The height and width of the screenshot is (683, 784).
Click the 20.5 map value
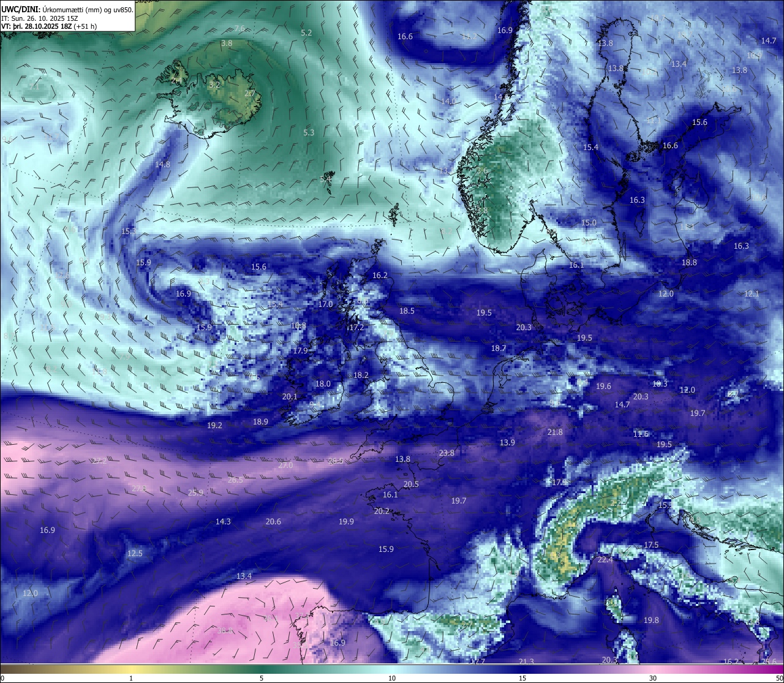(x=411, y=485)
